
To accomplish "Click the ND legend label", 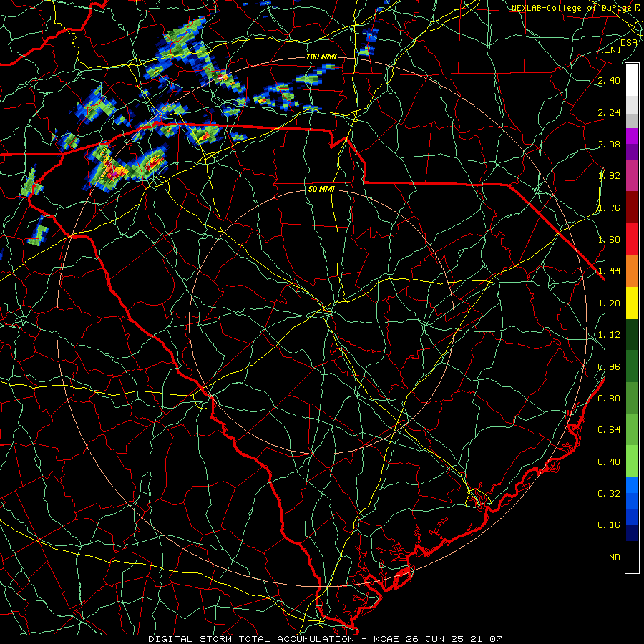I will pos(615,557).
